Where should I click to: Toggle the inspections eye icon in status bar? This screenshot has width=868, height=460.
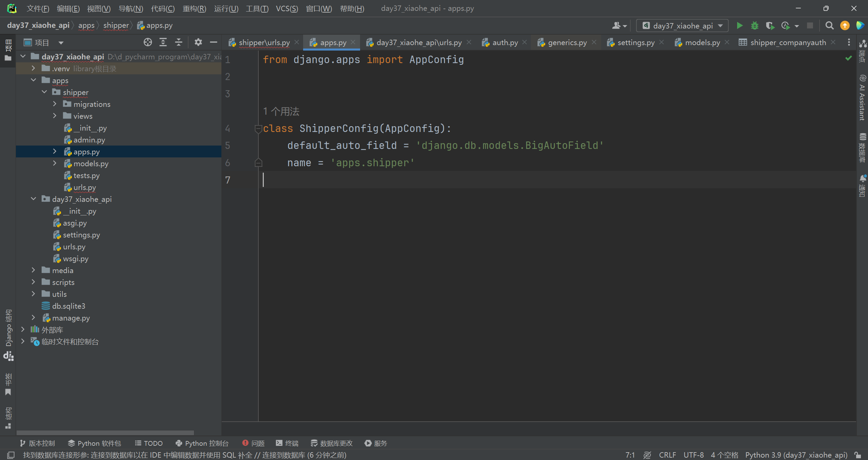[x=647, y=455]
